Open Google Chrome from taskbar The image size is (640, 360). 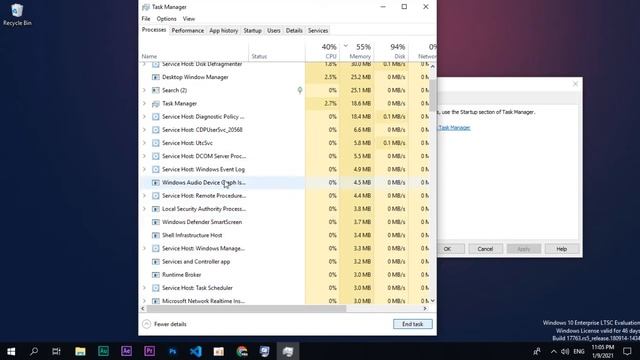point(242,351)
